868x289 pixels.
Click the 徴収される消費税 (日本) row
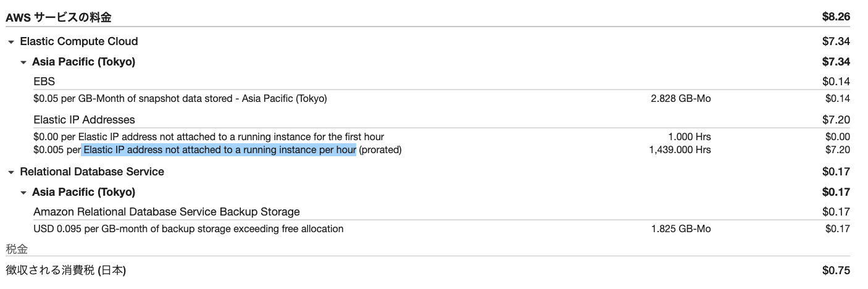click(428, 270)
